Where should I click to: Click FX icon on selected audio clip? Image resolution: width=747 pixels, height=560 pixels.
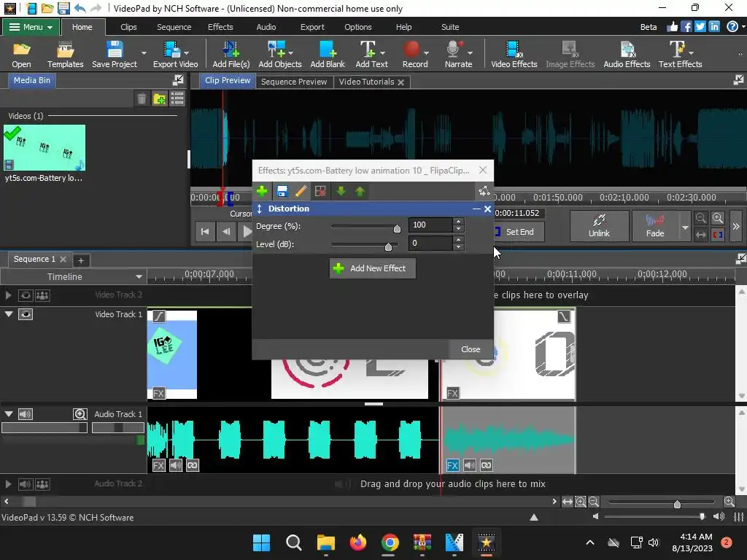[x=452, y=465]
